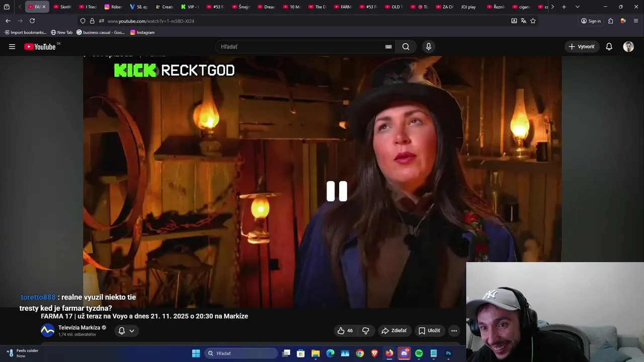Click the FARMA 17 video title
This screenshot has width=644, height=362.
144,316
